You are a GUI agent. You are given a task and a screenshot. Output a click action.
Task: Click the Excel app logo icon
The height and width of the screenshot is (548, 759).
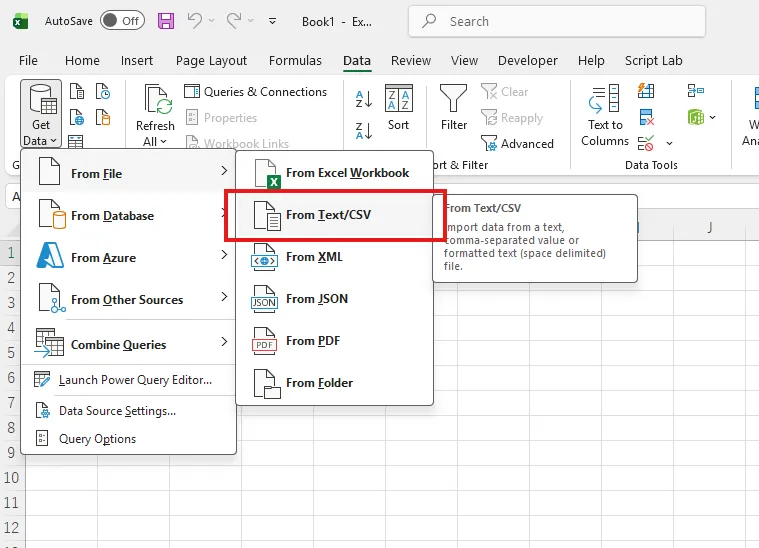[x=20, y=21]
